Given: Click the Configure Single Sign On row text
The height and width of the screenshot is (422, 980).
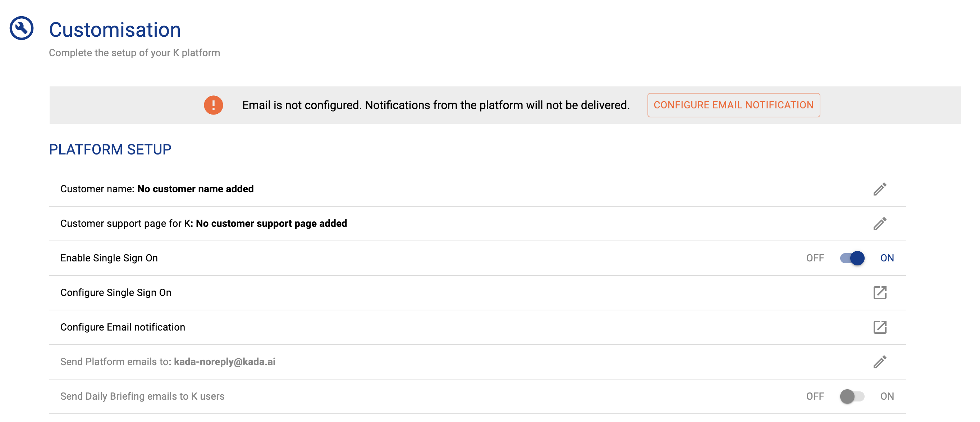Looking at the screenshot, I should point(116,292).
